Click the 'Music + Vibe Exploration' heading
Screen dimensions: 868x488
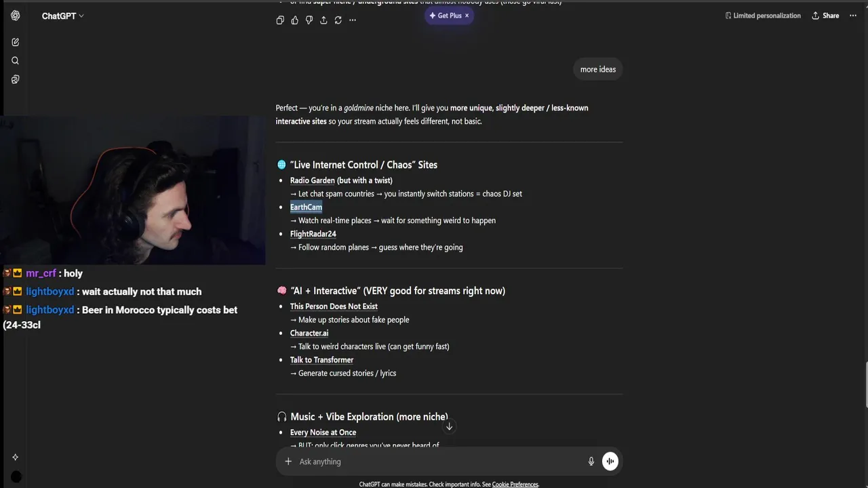(369, 417)
